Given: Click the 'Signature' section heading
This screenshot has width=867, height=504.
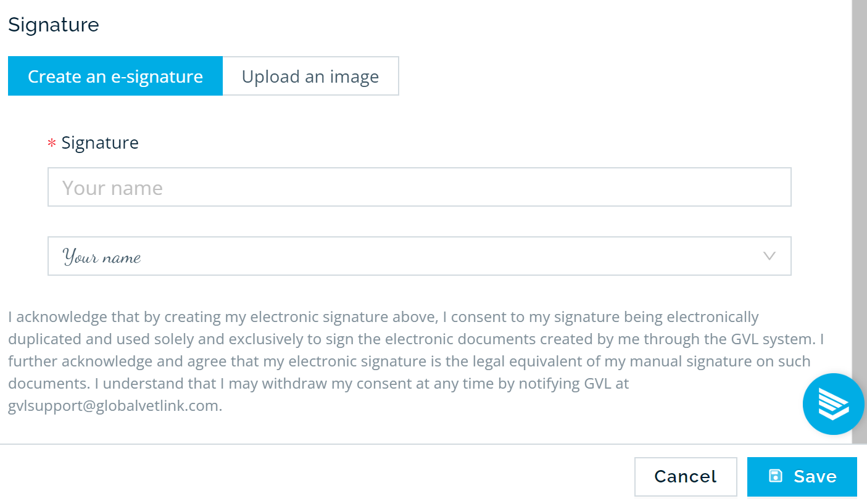Looking at the screenshot, I should (x=54, y=25).
